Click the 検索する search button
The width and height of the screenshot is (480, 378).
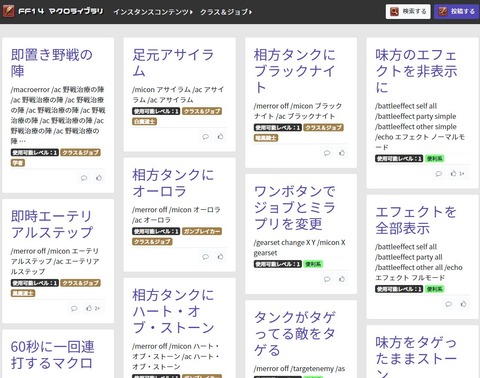point(408,11)
